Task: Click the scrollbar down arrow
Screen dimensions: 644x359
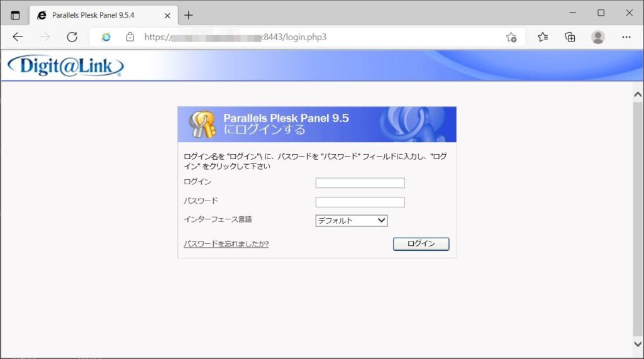Action: pos(638,344)
